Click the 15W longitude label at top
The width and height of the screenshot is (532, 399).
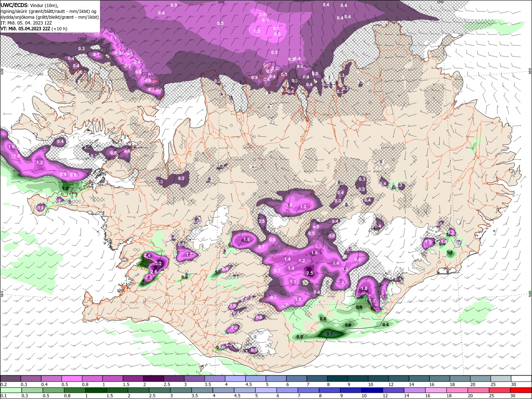point(440,2)
